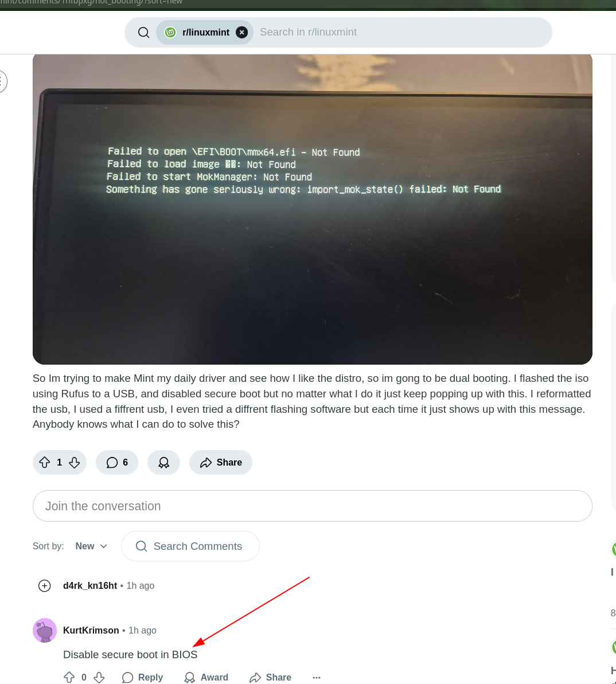Downvote the post
This screenshot has width=616, height=684.
click(x=75, y=462)
